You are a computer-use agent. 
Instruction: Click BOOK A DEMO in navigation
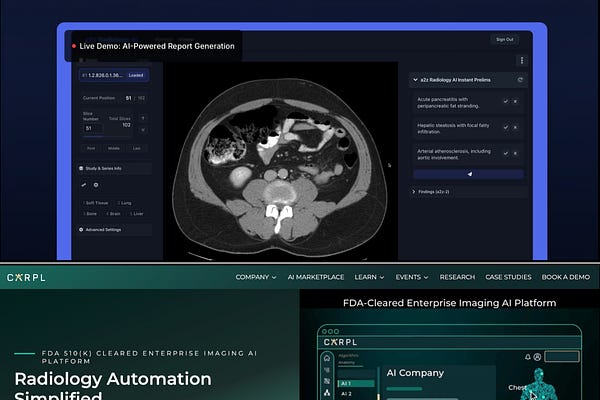coord(566,277)
